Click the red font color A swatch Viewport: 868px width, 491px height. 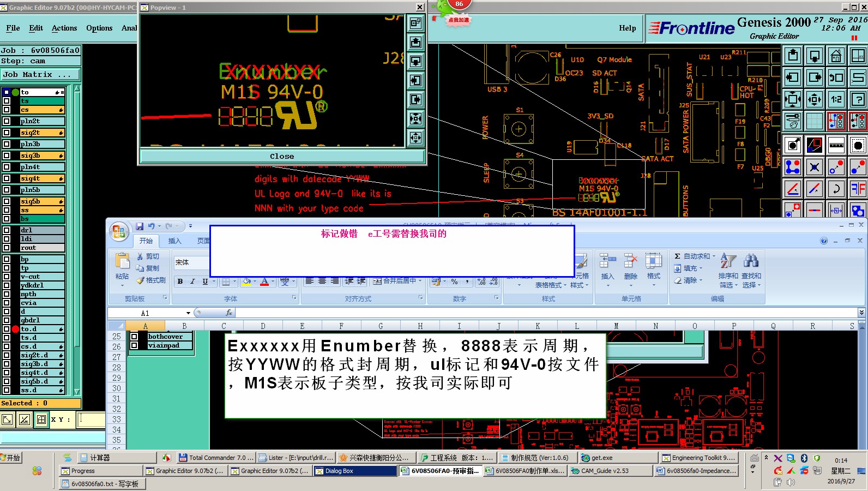tap(264, 282)
